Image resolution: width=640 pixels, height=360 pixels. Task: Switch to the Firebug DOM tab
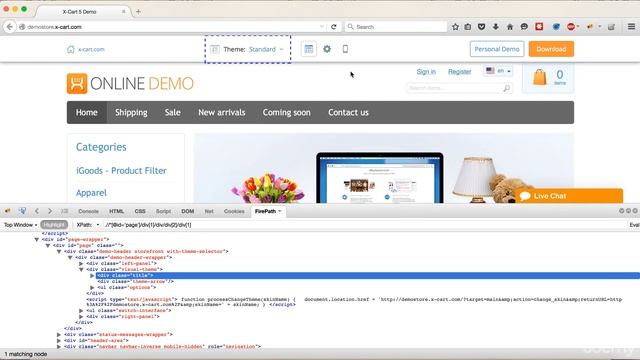(187, 211)
